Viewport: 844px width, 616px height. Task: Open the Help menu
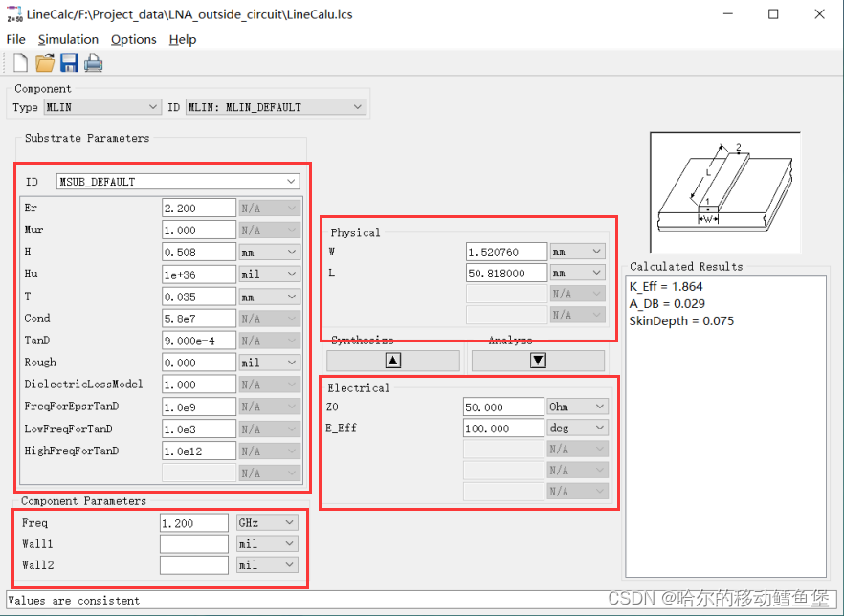(x=183, y=39)
